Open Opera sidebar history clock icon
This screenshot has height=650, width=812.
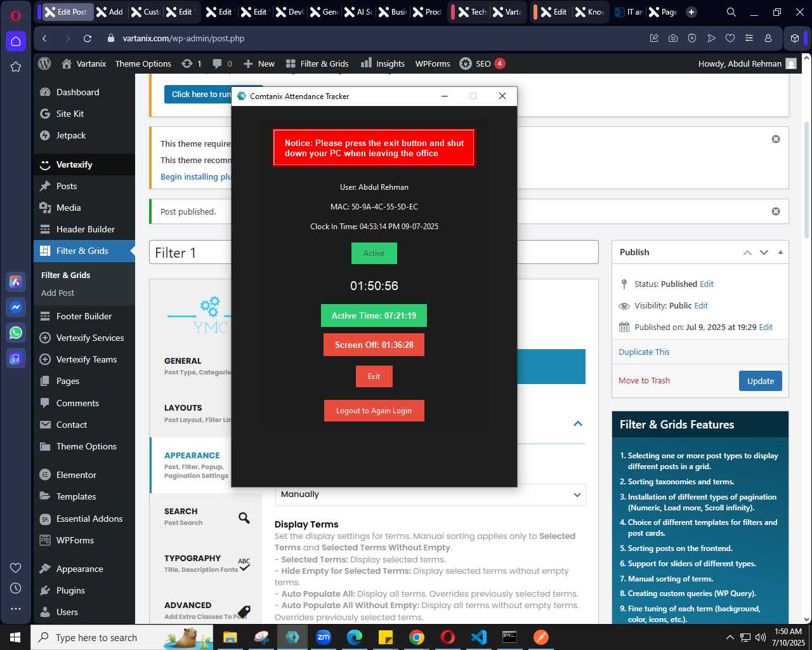pyautogui.click(x=16, y=588)
